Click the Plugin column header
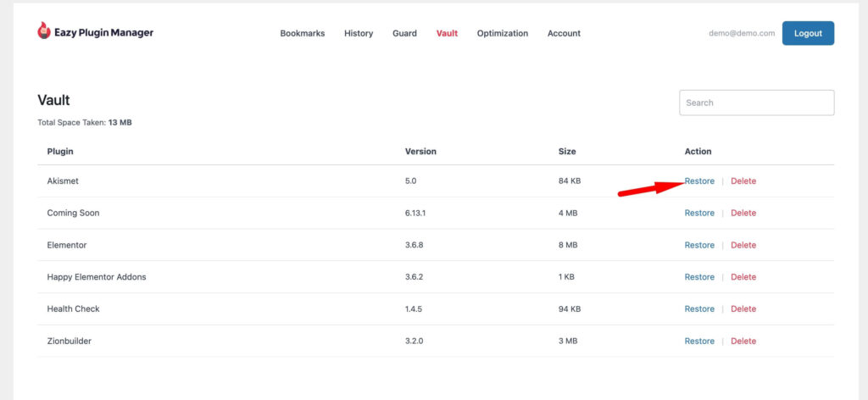Screen dimensions: 868x400 (x=60, y=151)
